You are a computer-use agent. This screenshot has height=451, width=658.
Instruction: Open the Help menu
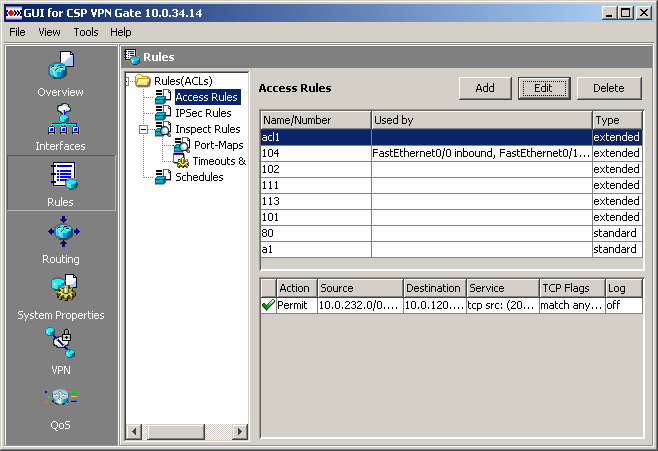(121, 32)
